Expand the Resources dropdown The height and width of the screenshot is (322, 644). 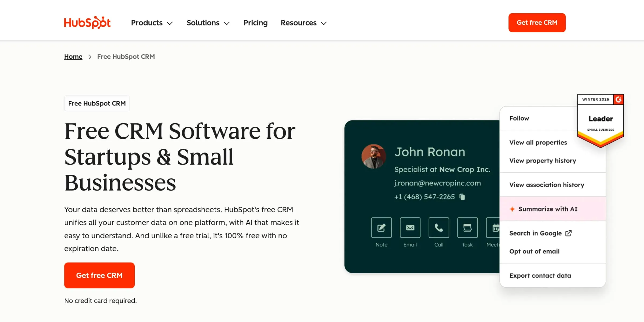(303, 23)
